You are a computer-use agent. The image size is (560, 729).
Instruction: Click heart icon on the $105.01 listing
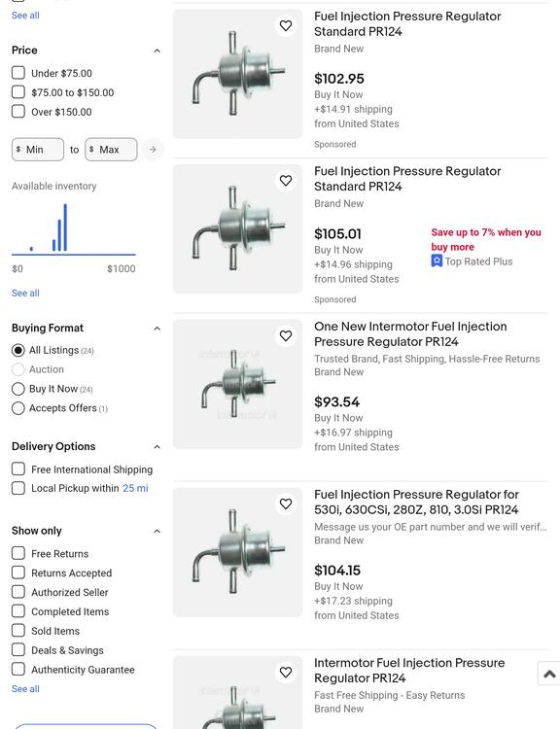click(x=286, y=181)
